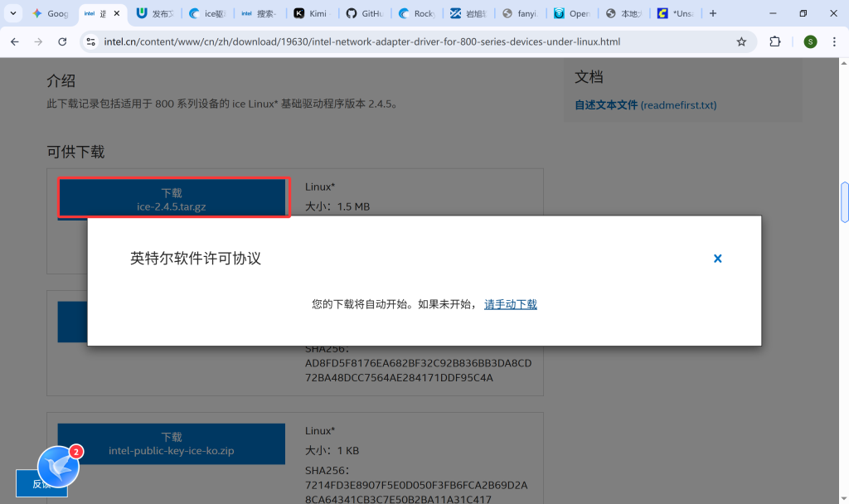Download the ice-2.4.5.tar.gz file
849x504 pixels.
tap(172, 199)
